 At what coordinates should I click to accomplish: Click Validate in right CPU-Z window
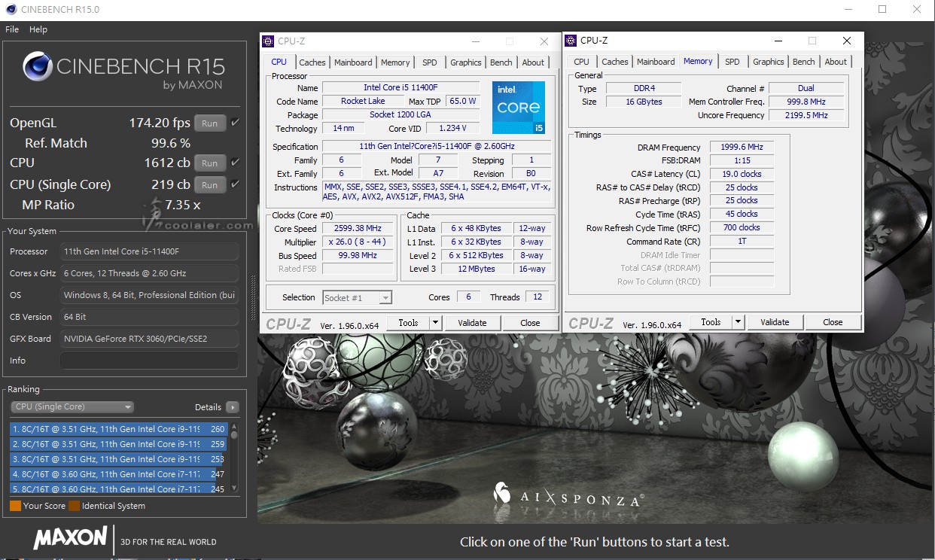coord(775,322)
